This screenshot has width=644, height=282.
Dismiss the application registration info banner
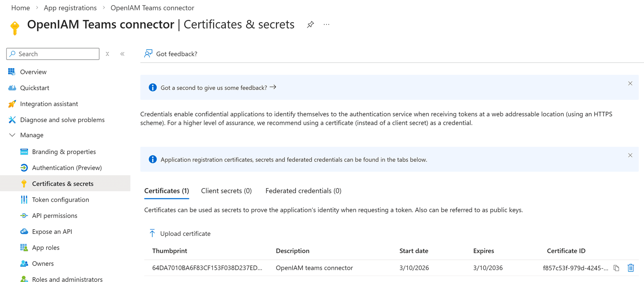630,155
